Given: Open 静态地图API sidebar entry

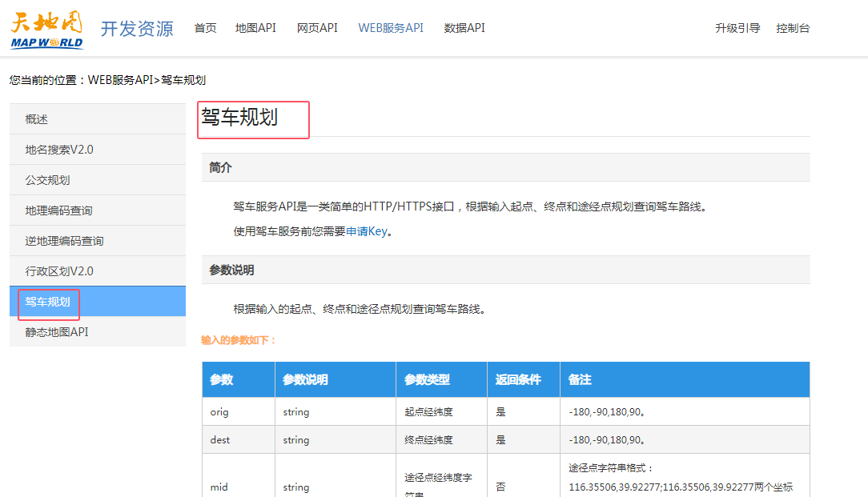Looking at the screenshot, I should [98, 332].
